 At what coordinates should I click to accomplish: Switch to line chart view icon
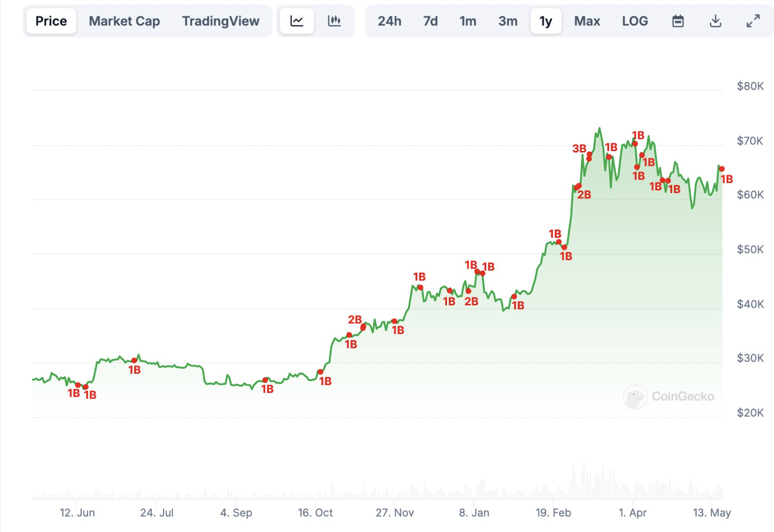pos(296,21)
